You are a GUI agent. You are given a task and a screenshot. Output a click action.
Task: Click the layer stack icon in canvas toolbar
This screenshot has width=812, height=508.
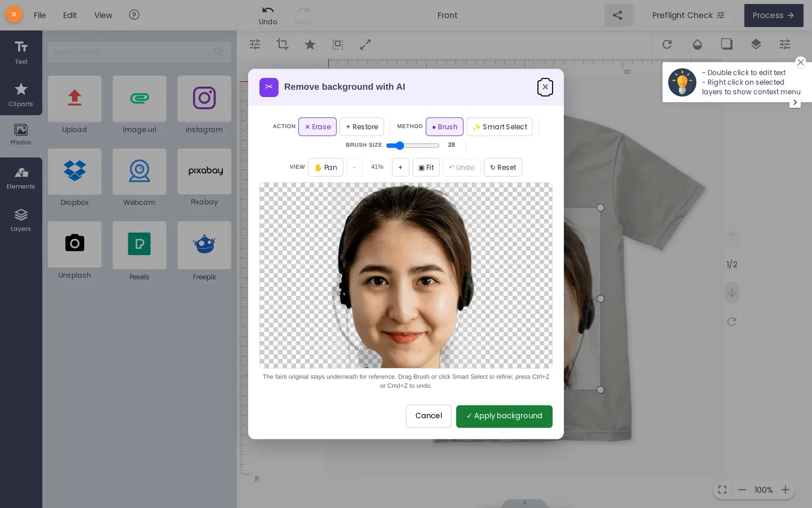[x=756, y=44]
